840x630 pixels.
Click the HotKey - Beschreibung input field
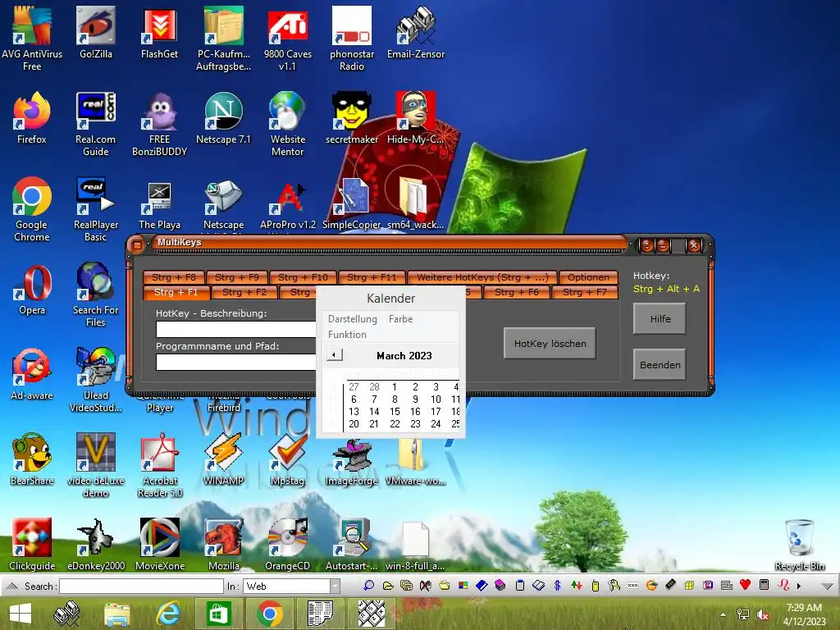pyautogui.click(x=236, y=329)
